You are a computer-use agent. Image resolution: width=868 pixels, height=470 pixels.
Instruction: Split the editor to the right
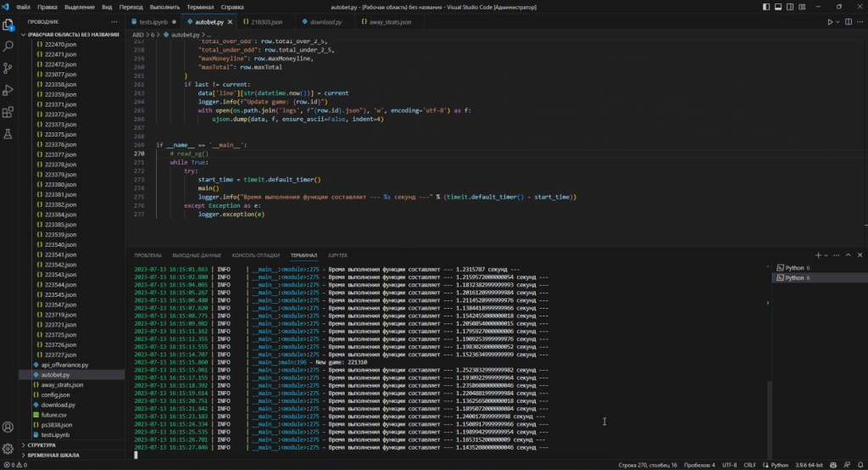848,21
